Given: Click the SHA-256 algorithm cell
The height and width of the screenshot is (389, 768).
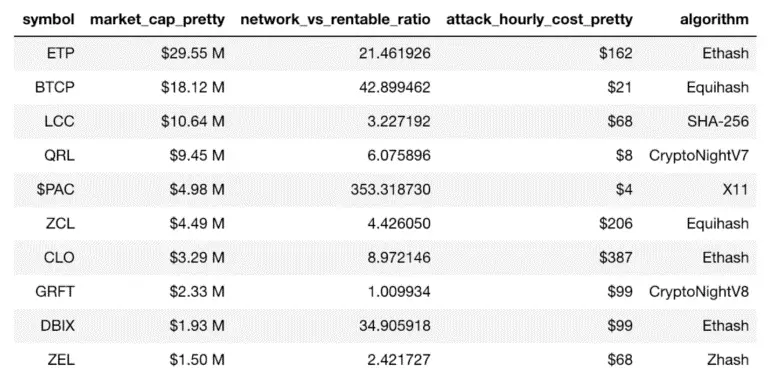Looking at the screenshot, I should 718,121.
